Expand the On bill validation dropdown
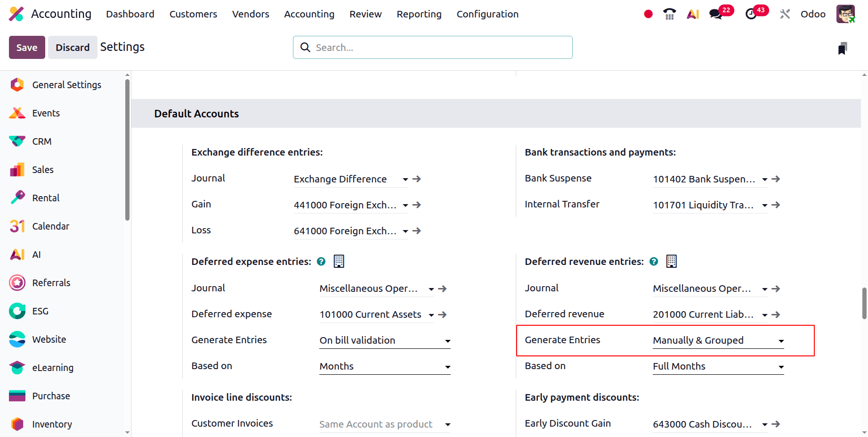 (384, 340)
